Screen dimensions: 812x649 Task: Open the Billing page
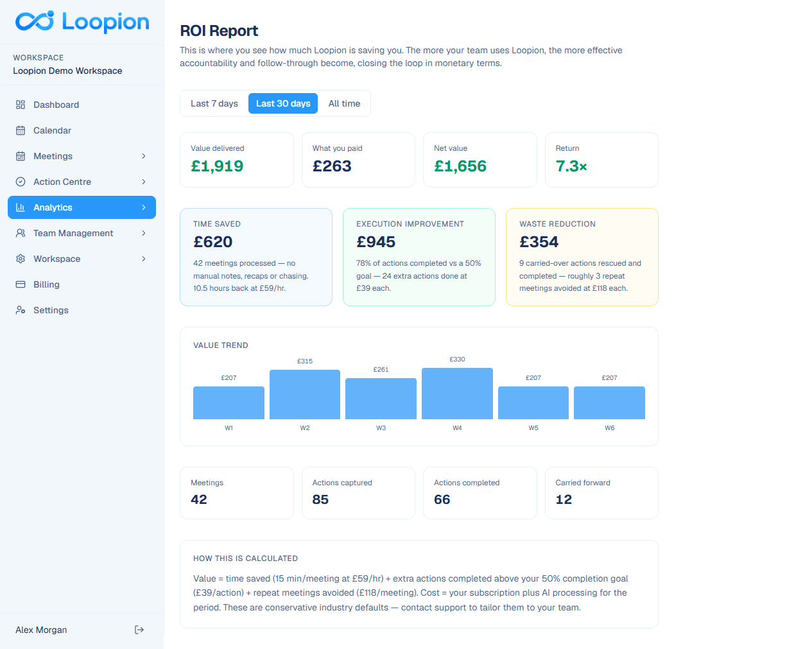pos(82,284)
